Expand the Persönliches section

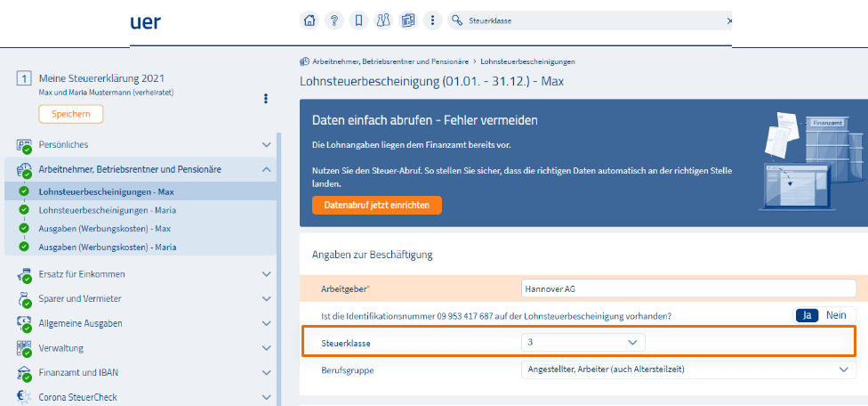pyautogui.click(x=265, y=144)
